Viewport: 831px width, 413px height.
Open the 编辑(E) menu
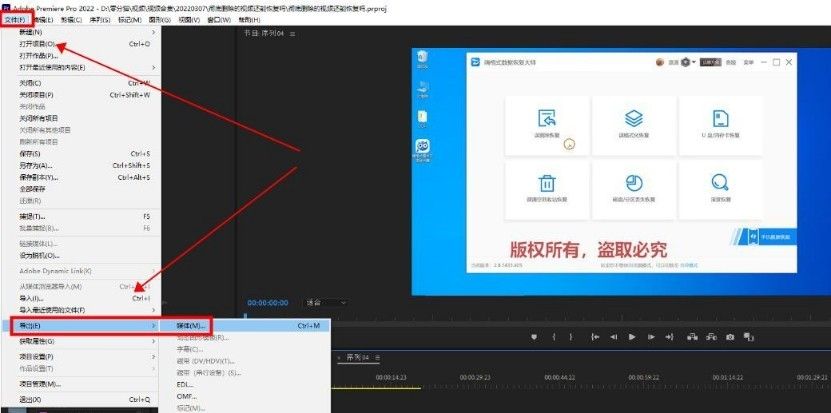(x=43, y=20)
